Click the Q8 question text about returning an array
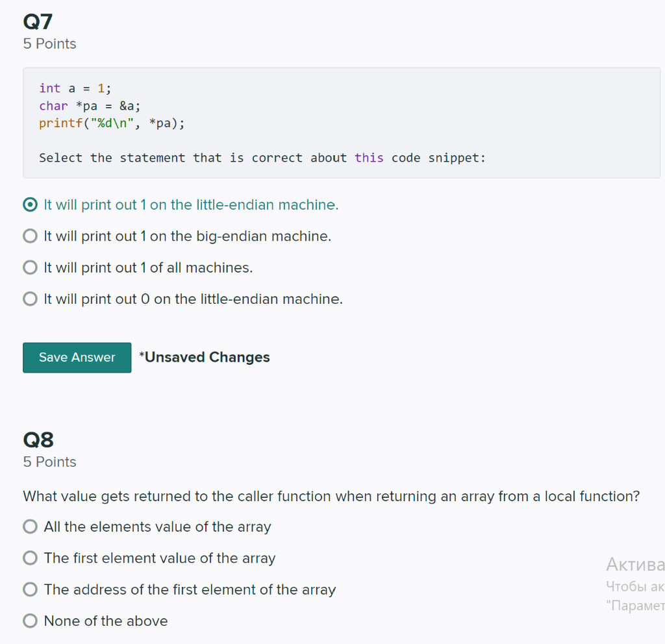The width and height of the screenshot is (665, 644). 331,497
